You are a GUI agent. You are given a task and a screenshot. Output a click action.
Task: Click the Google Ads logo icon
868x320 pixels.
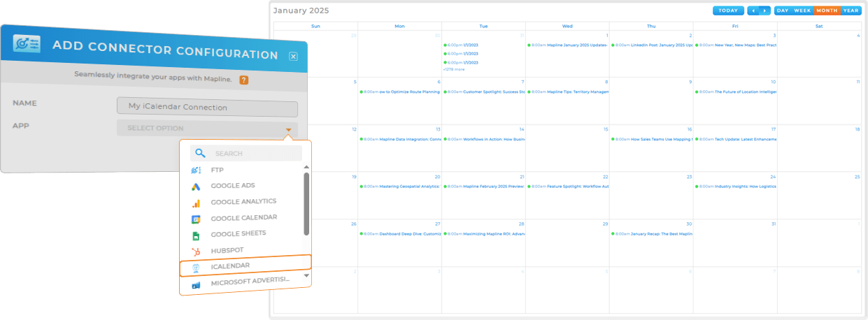(197, 187)
